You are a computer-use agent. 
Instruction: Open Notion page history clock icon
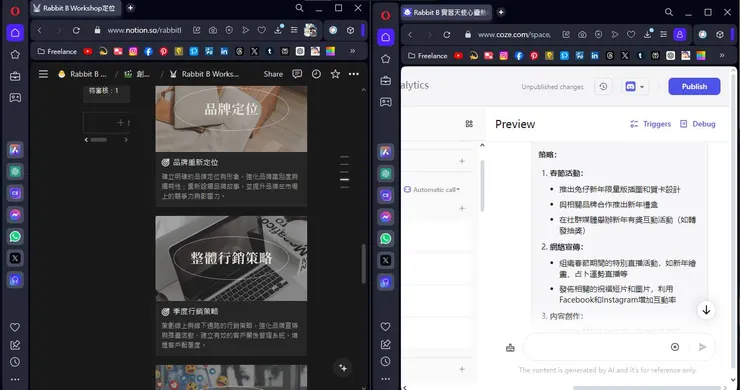click(316, 74)
